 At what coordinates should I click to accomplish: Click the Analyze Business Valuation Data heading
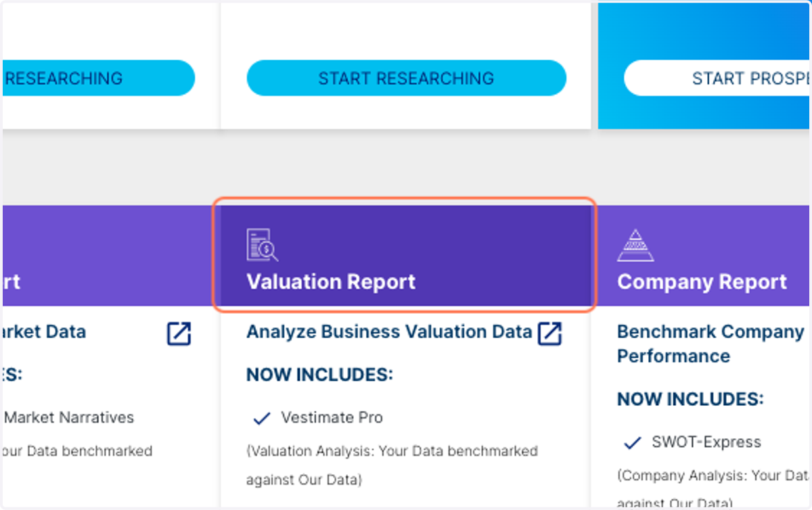point(389,332)
